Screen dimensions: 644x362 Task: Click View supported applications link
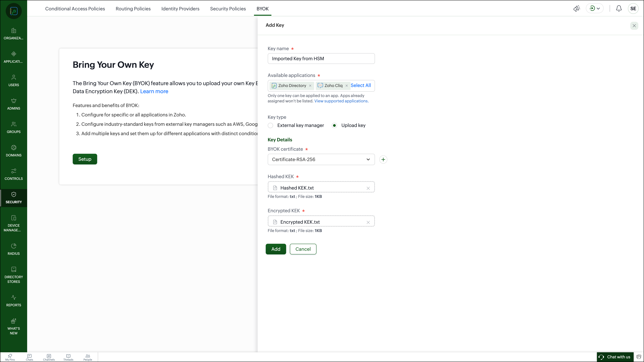341,101
